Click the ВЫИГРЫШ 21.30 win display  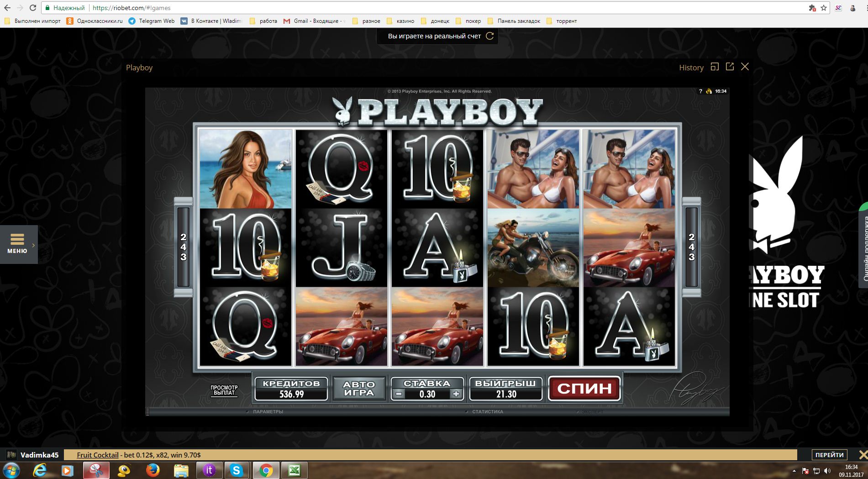(x=506, y=389)
